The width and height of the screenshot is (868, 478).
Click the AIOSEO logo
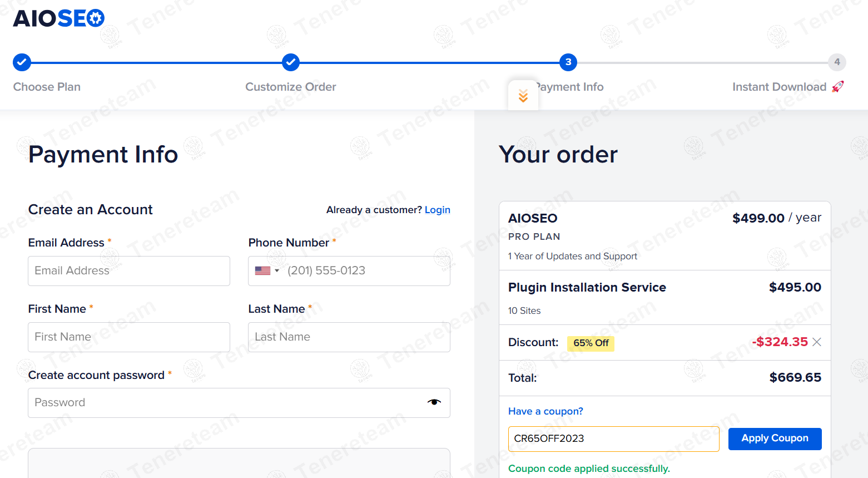(58, 18)
